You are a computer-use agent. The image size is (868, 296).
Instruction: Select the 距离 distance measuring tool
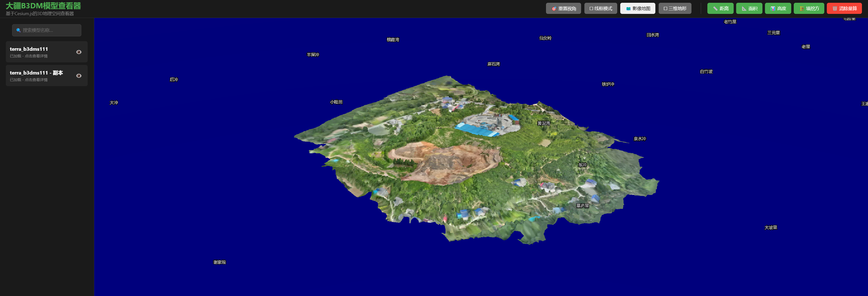click(720, 8)
